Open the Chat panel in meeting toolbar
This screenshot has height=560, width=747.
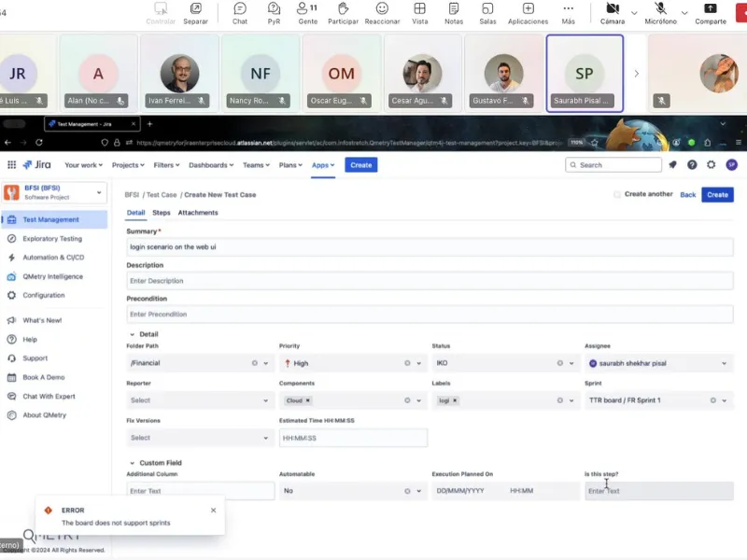point(240,8)
